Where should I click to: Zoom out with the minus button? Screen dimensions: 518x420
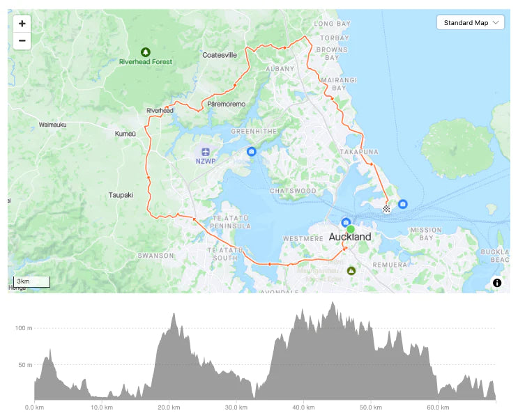coord(22,40)
